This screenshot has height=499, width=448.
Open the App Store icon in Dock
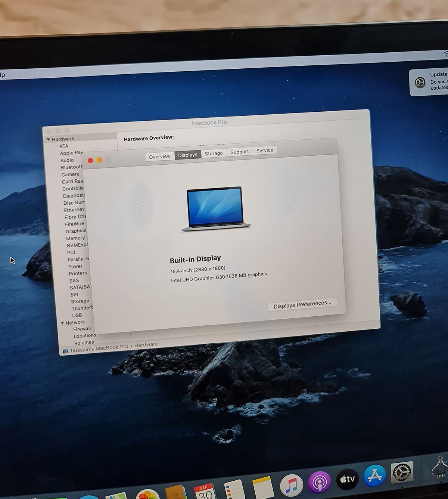pos(374,475)
